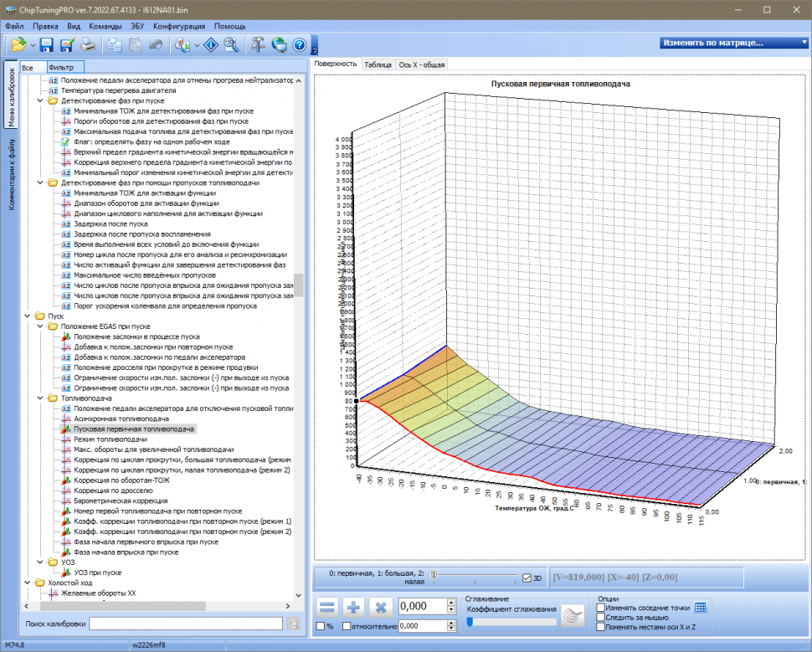Image resolution: width=812 pixels, height=652 pixels.
Task: Open the blue diamond info icon
Action: click(212, 45)
